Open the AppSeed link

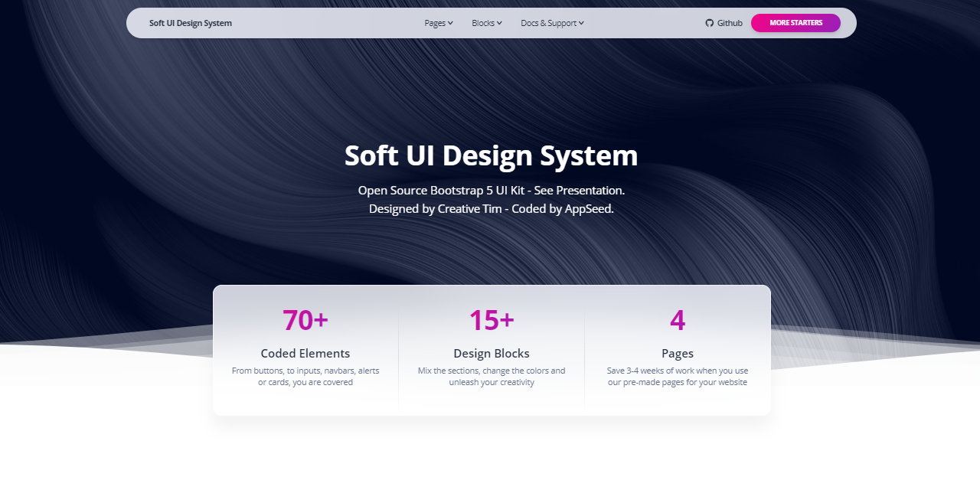click(588, 208)
